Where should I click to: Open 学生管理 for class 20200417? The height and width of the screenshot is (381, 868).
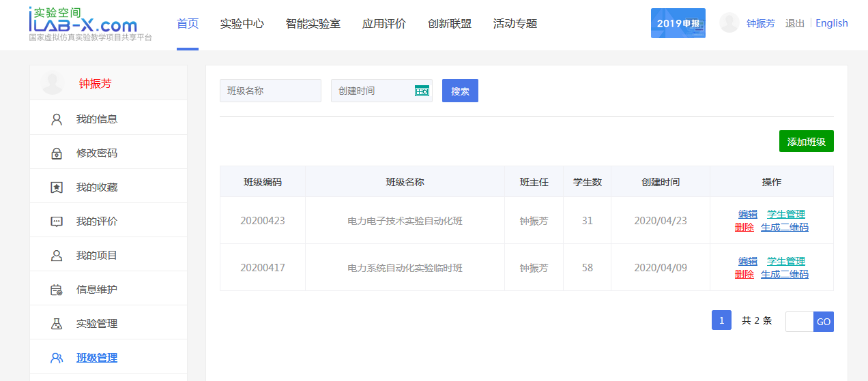tap(785, 261)
